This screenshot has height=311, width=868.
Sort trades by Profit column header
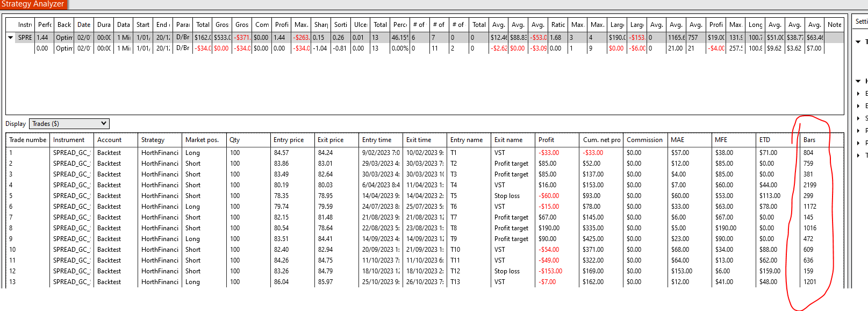[557, 140]
